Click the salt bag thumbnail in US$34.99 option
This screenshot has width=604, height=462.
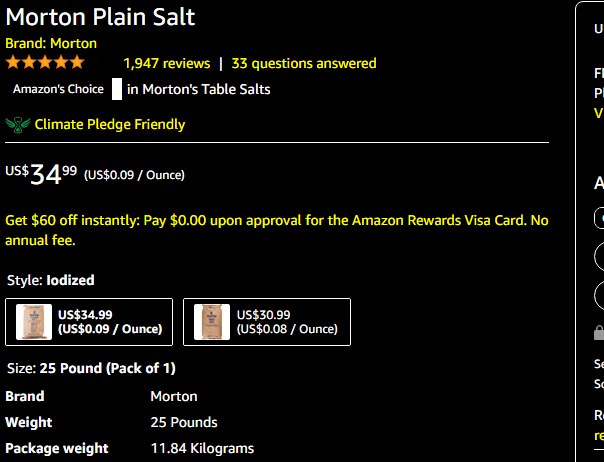point(34,321)
